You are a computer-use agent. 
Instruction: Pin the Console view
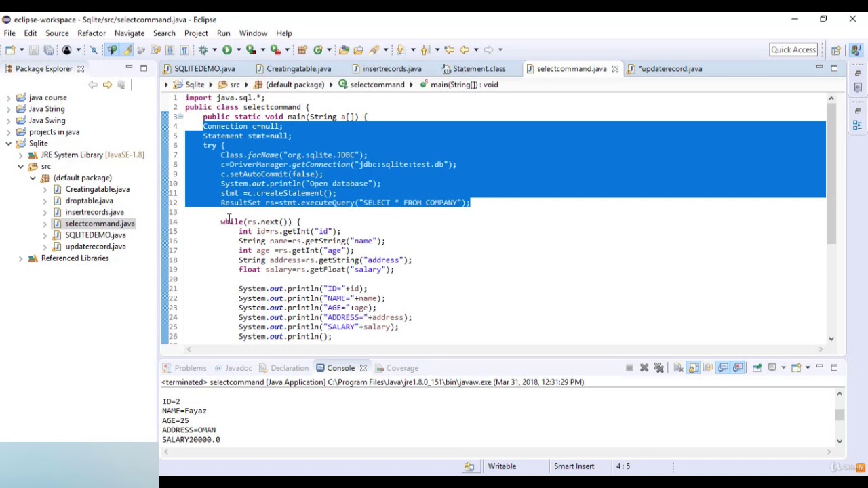pos(757,367)
